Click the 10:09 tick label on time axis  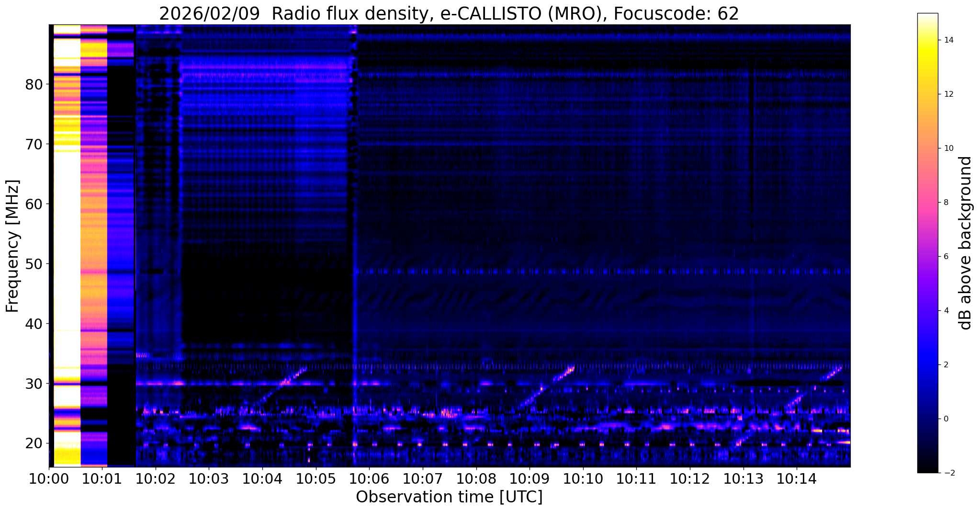(529, 479)
